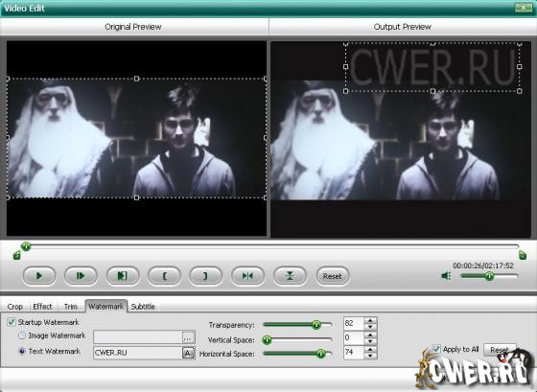Set trim end with right bracket button
This screenshot has width=537, height=392.
point(205,276)
